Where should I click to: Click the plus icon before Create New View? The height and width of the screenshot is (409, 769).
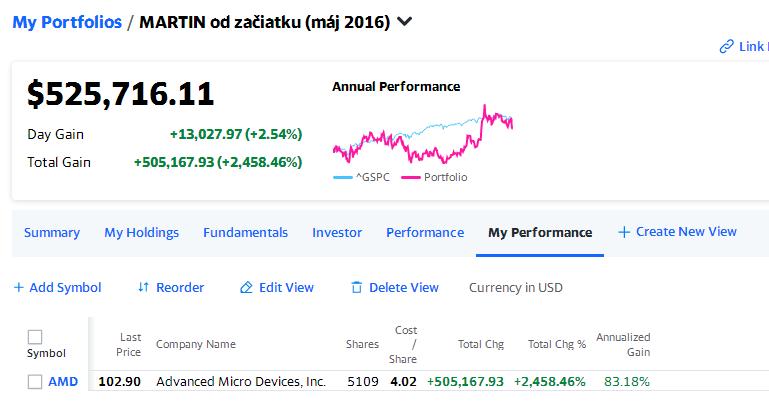[x=624, y=232]
